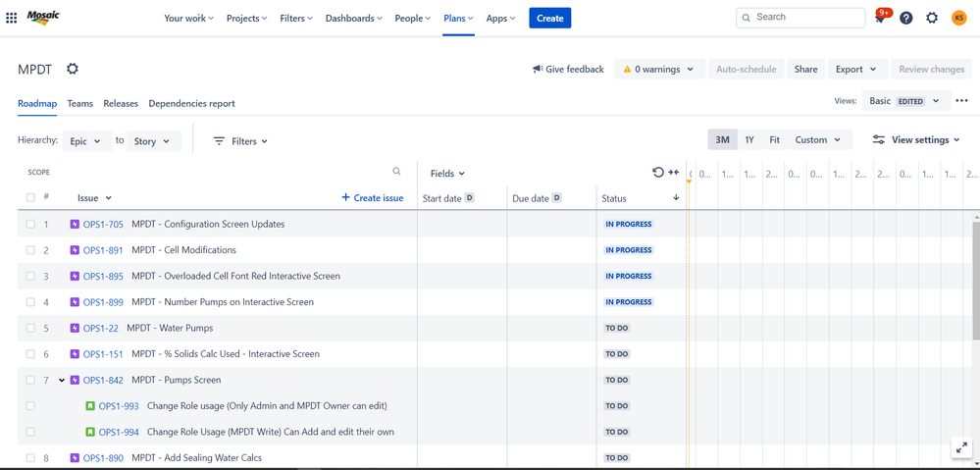Image resolution: width=980 pixels, height=470 pixels.
Task: Tick checkbox for row 8 OPS1-890
Action: pyautogui.click(x=30, y=458)
